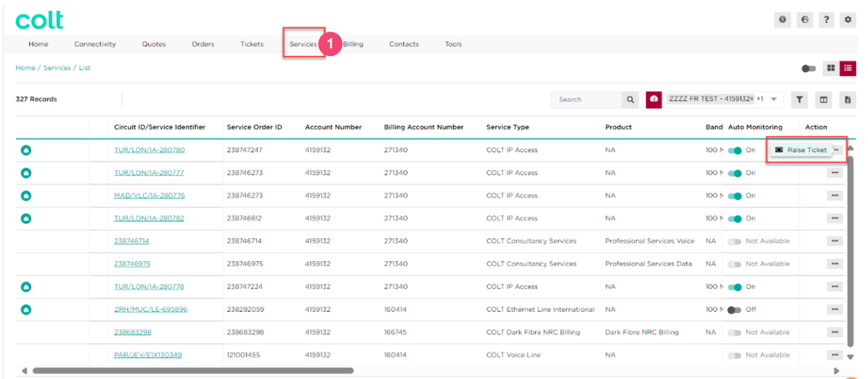868x379 pixels.
Task: Turn off auto monitoring for TUR/LON/IA-280782
Action: (x=734, y=219)
